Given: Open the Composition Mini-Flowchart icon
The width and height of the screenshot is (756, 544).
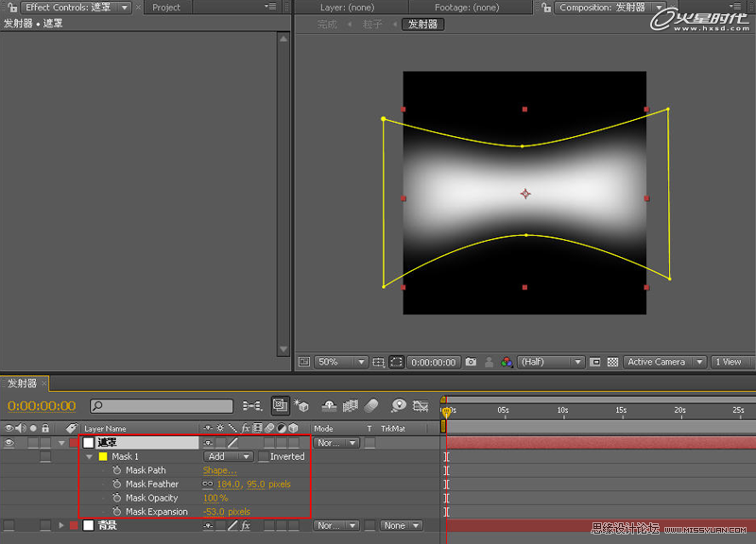Looking at the screenshot, I should tap(252, 406).
